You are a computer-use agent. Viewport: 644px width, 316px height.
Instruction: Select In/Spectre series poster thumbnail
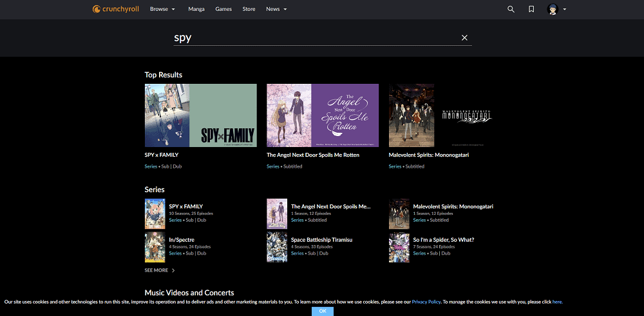click(155, 247)
